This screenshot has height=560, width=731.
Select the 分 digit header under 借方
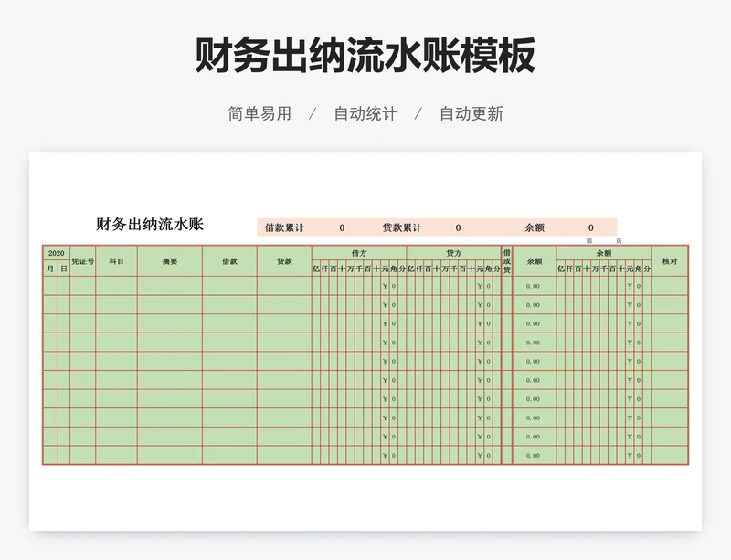click(x=402, y=269)
